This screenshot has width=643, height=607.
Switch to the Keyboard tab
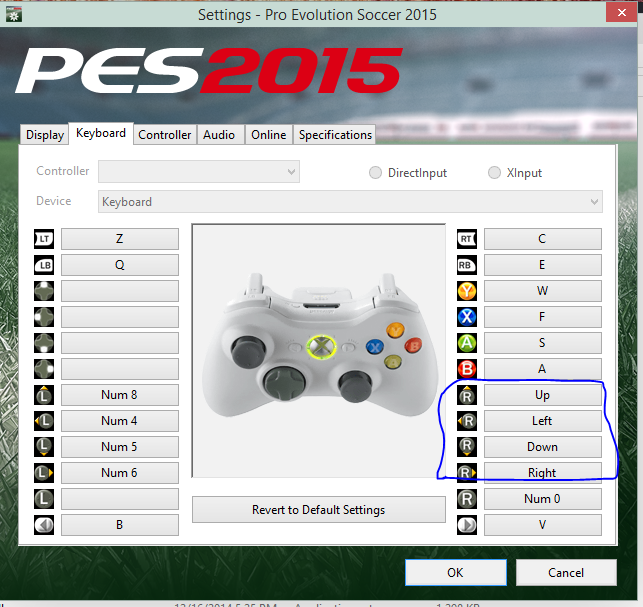click(101, 133)
